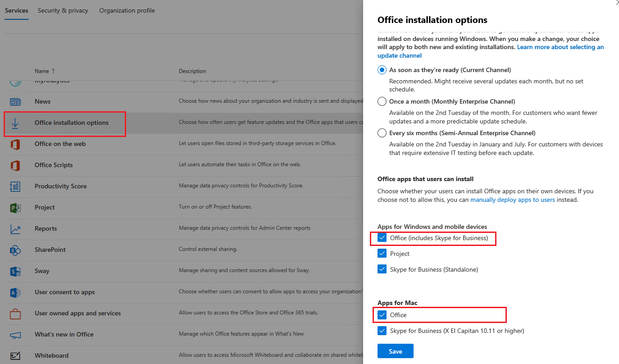Click the Sway icon
The height and width of the screenshot is (364, 619).
tap(15, 271)
